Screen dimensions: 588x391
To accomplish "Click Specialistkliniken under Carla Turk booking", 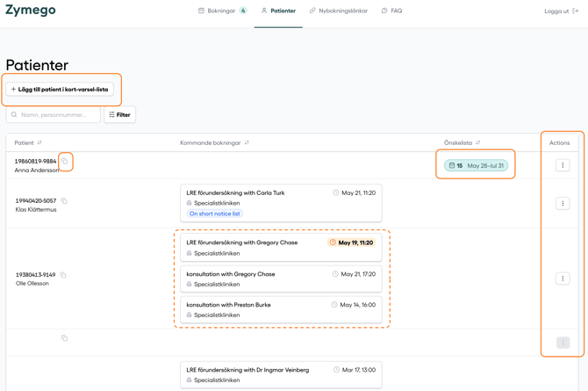I will pos(217,203).
